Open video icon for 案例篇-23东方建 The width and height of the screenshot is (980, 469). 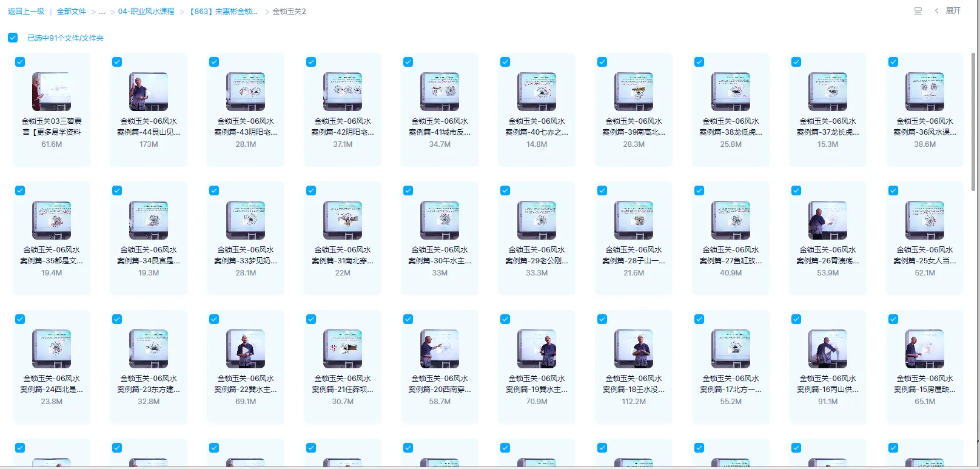coord(149,349)
